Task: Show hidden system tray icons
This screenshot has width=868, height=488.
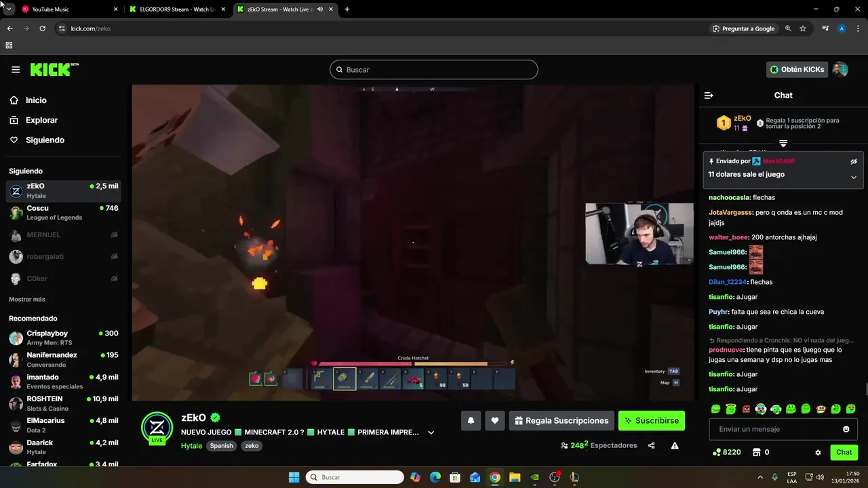Action: tap(759, 477)
